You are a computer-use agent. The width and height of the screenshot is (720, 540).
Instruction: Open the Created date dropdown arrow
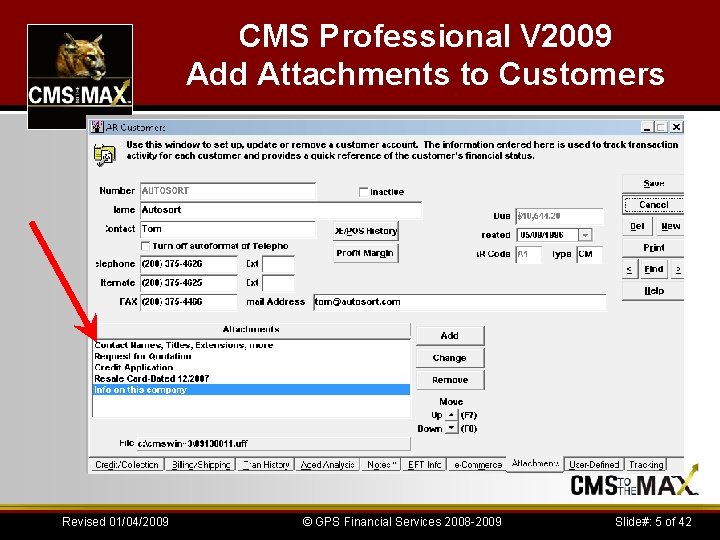coord(585,235)
